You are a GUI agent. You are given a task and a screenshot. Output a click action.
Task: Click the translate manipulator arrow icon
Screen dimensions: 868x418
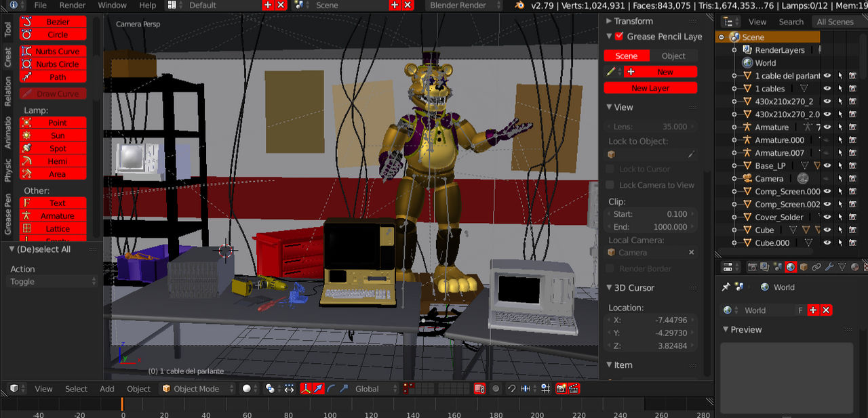tap(318, 388)
